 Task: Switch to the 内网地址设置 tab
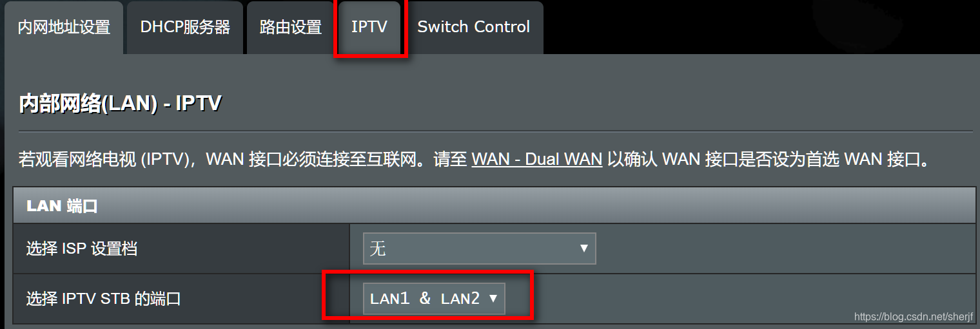(64, 27)
